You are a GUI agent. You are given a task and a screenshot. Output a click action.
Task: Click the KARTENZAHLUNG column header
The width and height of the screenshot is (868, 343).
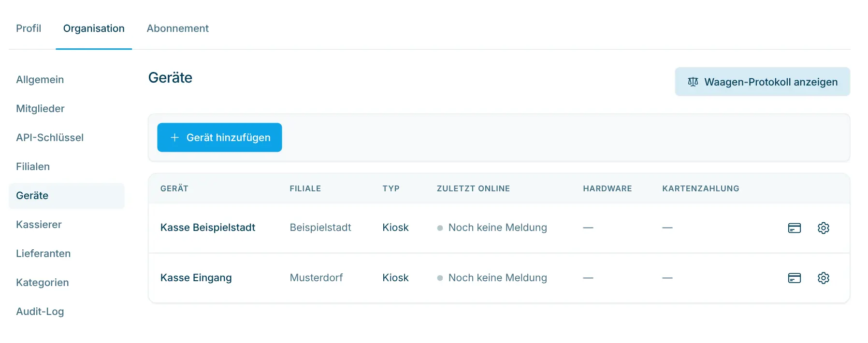pyautogui.click(x=700, y=188)
